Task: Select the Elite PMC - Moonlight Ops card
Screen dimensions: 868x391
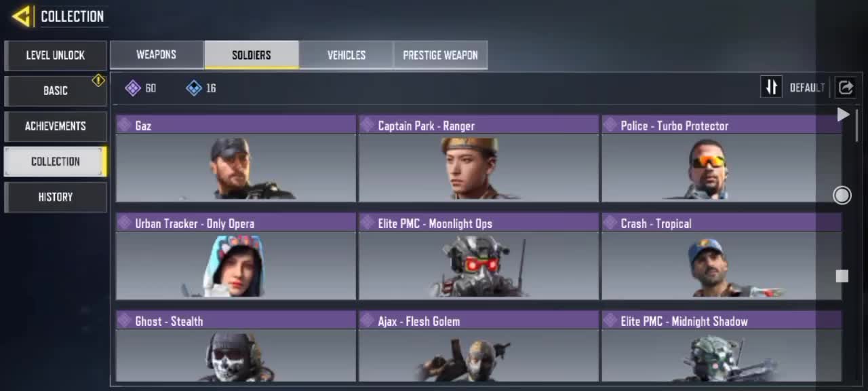Action: click(479, 257)
